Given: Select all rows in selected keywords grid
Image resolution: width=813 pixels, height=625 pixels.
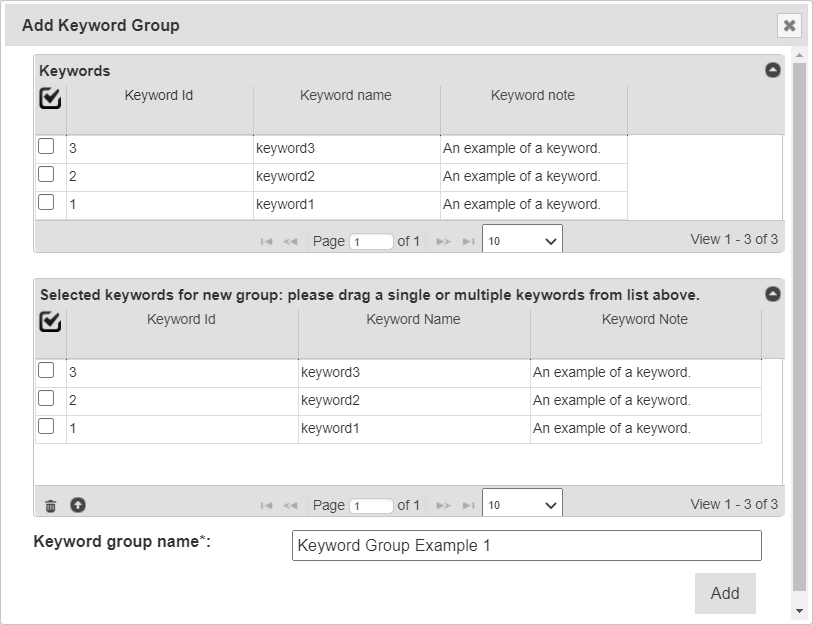Looking at the screenshot, I should [50, 322].
